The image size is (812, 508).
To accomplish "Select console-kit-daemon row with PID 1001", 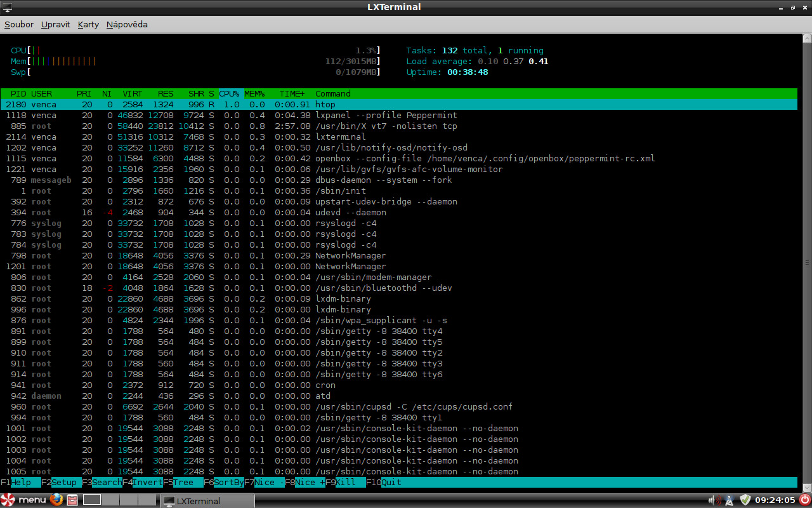I will coord(398,428).
